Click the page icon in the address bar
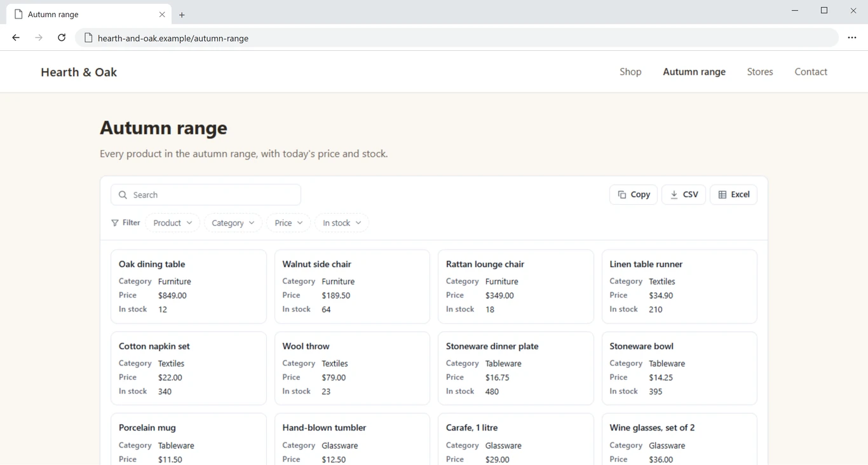 88,38
